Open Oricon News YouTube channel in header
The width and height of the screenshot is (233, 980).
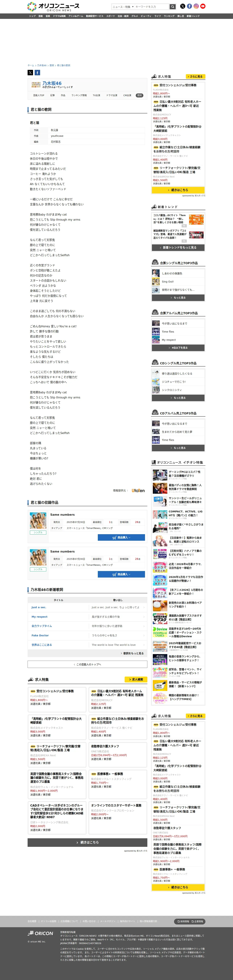pos(203,6)
